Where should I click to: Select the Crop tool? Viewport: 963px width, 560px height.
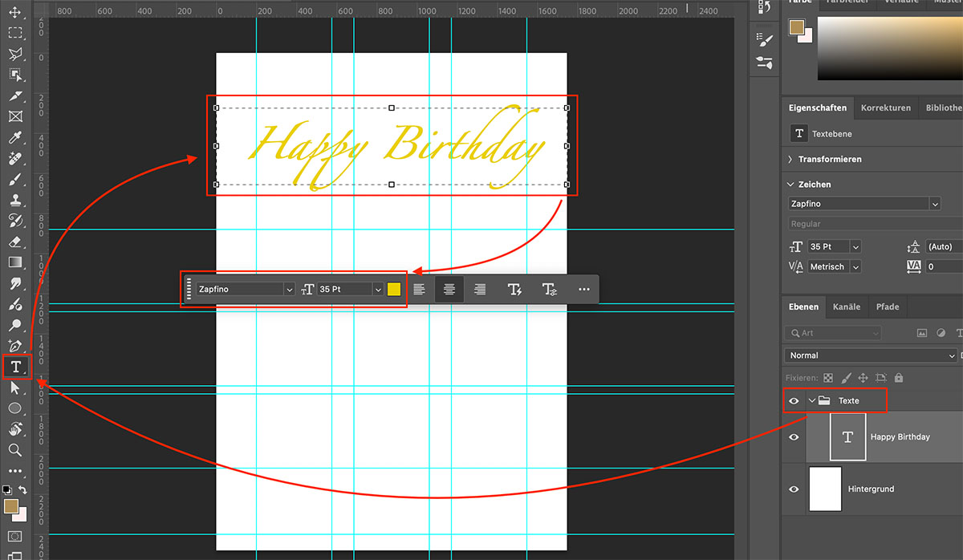click(x=14, y=95)
